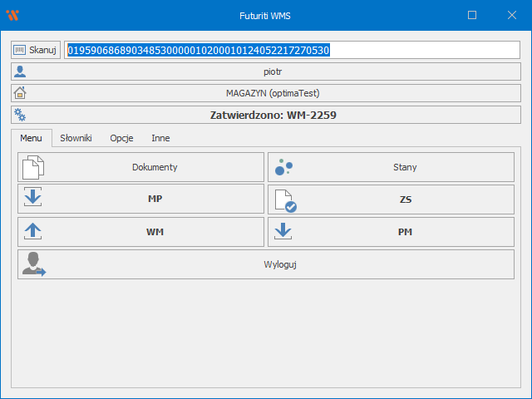Click inside the barcode input field

pos(416,50)
